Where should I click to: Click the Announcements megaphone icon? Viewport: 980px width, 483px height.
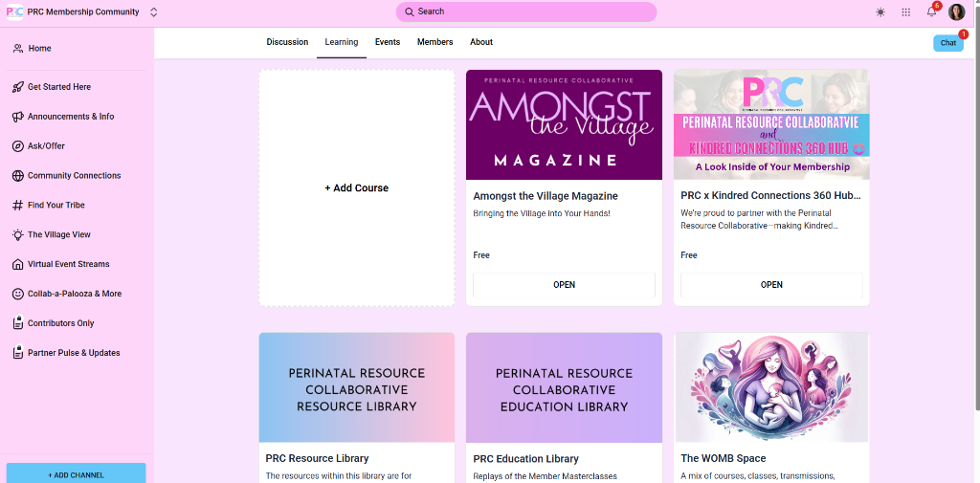coord(18,117)
